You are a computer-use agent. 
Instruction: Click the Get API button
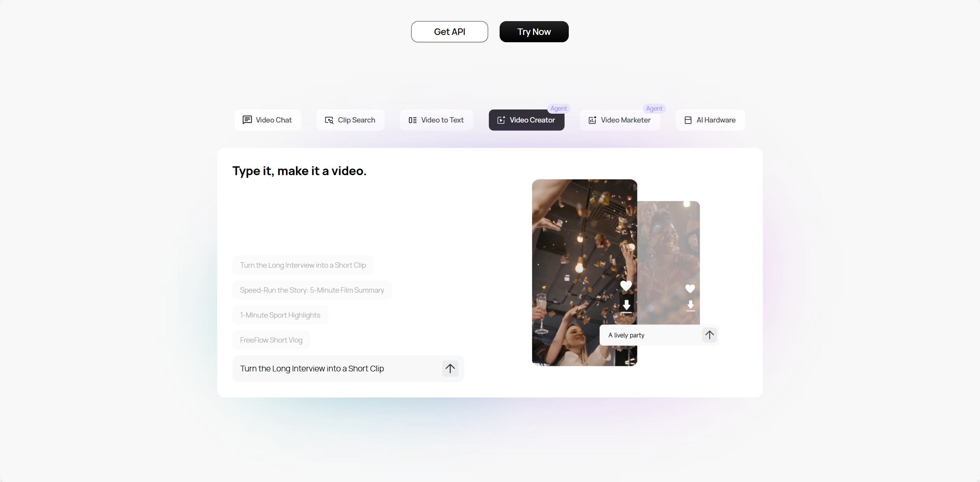point(450,32)
